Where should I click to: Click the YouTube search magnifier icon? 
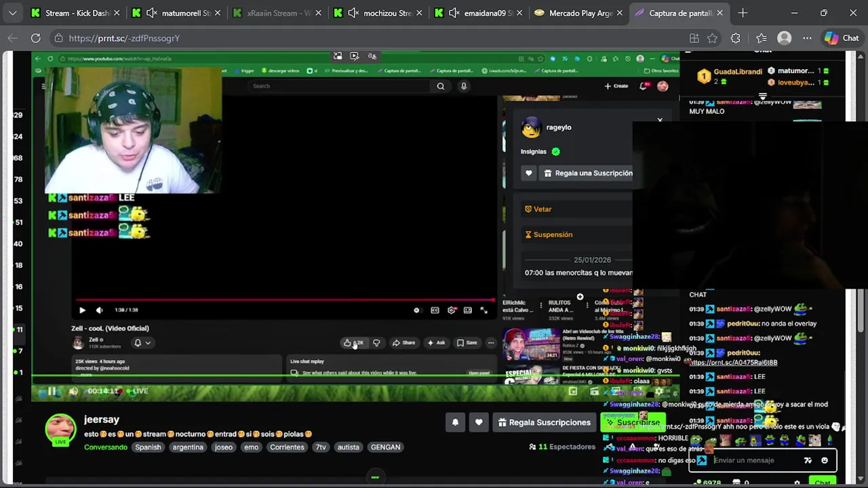click(441, 86)
